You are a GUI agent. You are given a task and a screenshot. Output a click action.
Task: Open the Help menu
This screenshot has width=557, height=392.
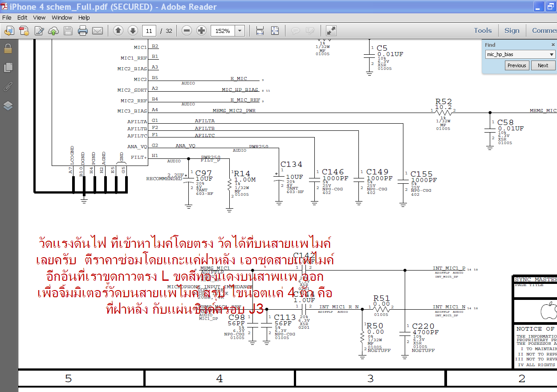tap(84, 18)
